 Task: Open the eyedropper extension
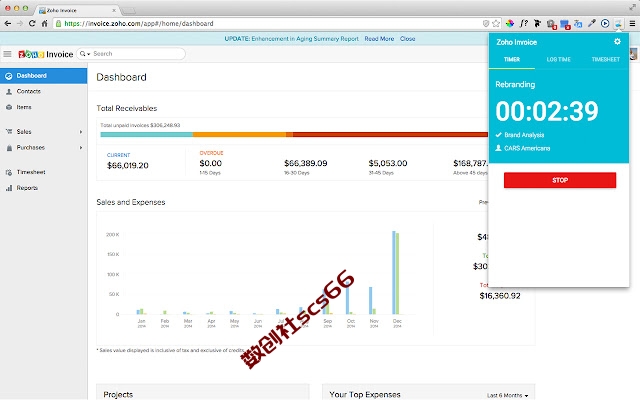coord(591,24)
